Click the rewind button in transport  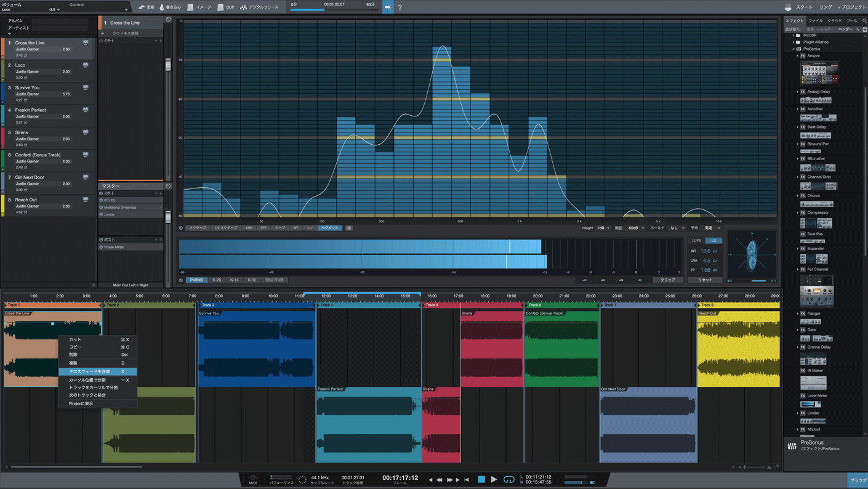(440, 479)
